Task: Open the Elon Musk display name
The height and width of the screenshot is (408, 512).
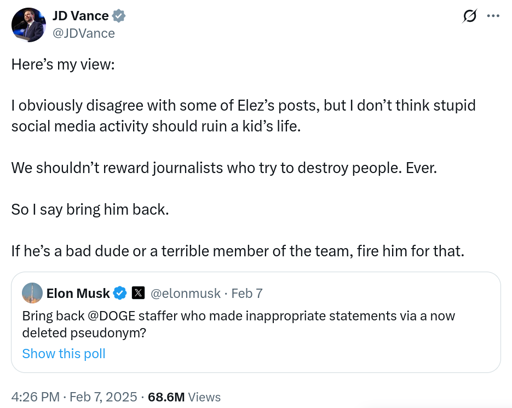Action: 78,293
